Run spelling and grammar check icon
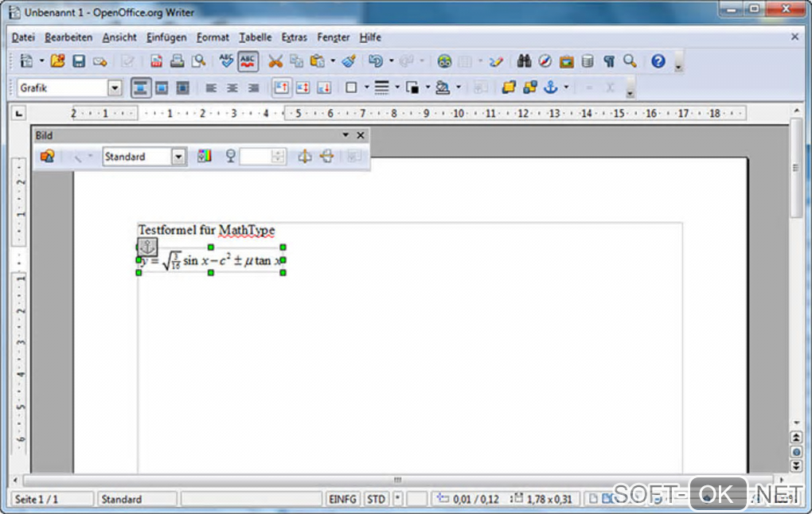The width and height of the screenshot is (812, 514). [x=226, y=61]
